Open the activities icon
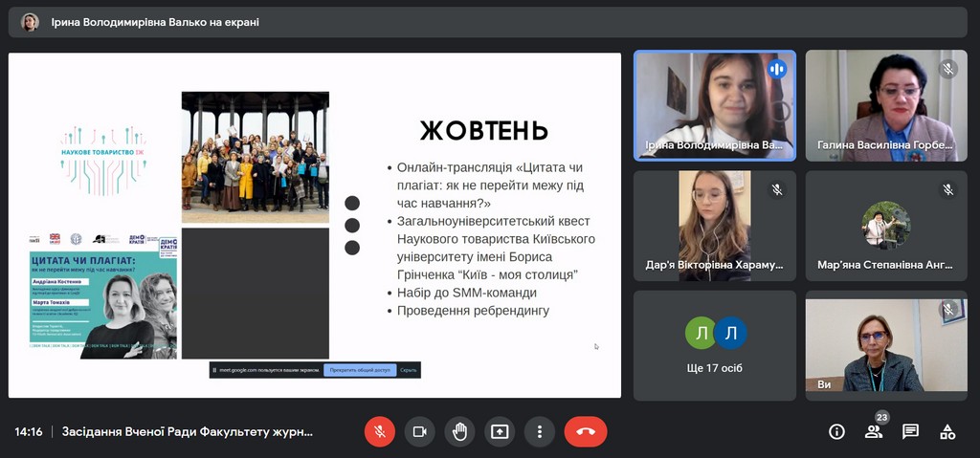This screenshot has height=458, width=980. click(947, 431)
